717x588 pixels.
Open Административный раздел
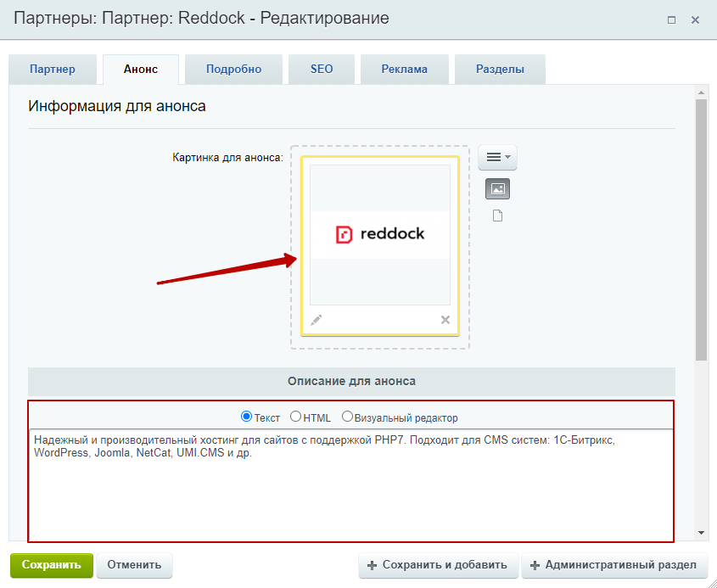pos(614,565)
